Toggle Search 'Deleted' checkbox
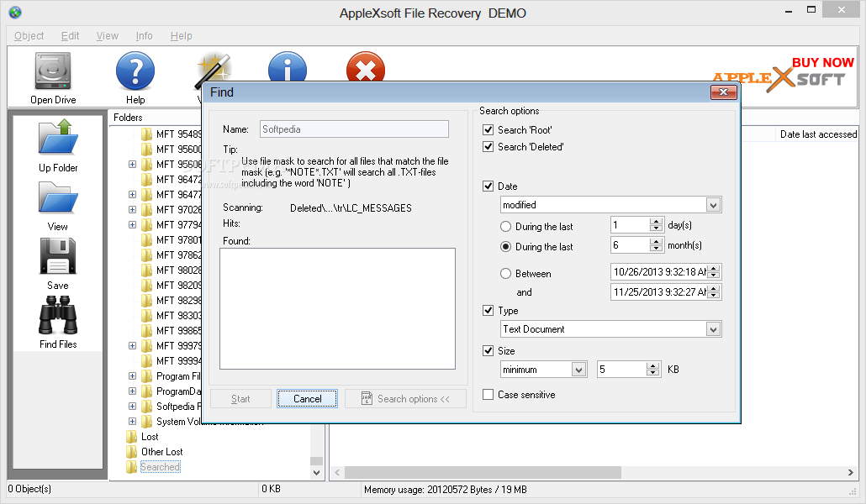 (488, 147)
